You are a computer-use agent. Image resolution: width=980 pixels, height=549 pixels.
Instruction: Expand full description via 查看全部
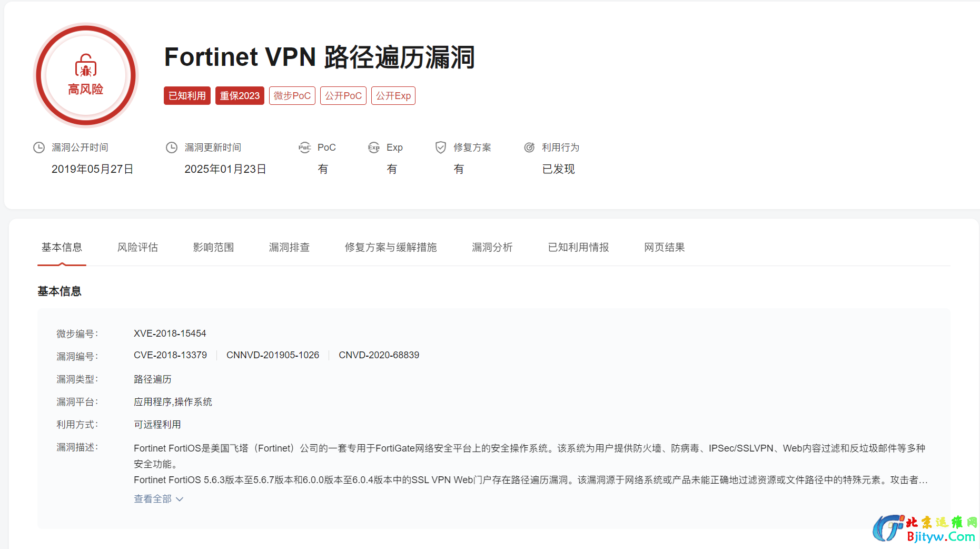coord(153,499)
